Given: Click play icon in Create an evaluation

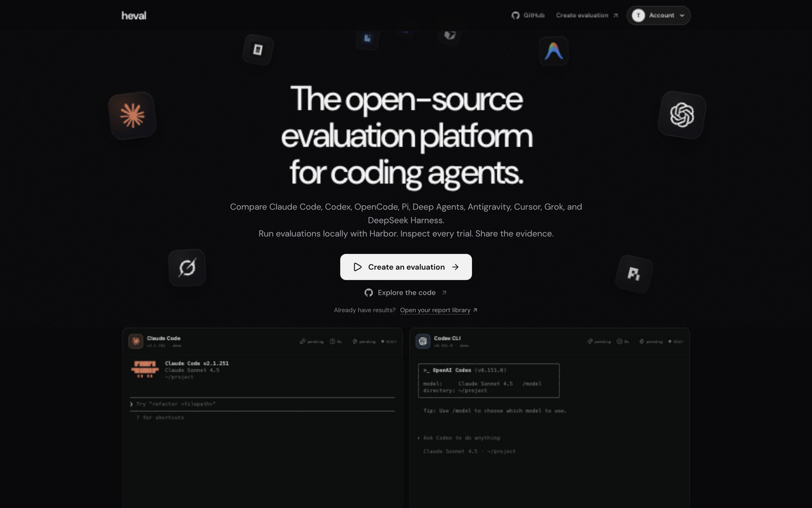Looking at the screenshot, I should 358,267.
